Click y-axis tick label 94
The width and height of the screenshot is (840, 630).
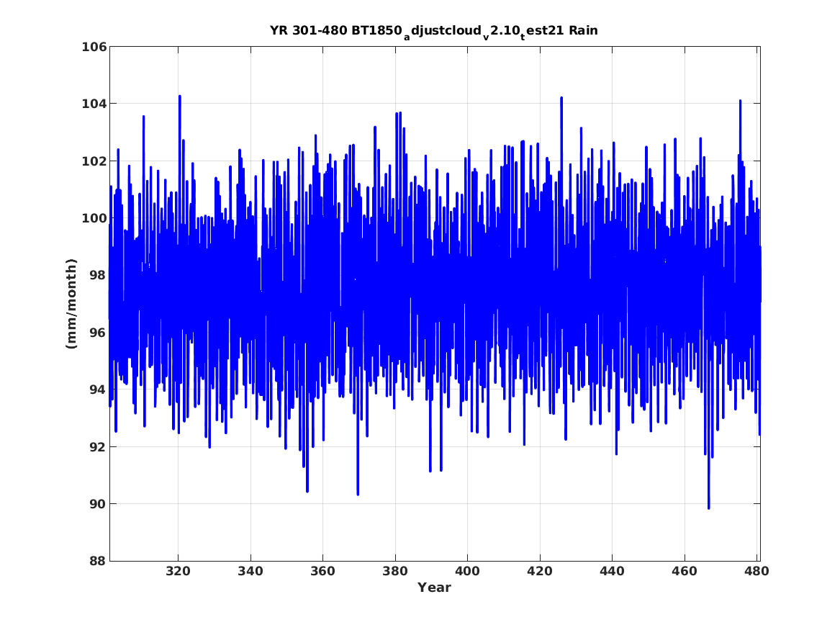tap(97, 390)
